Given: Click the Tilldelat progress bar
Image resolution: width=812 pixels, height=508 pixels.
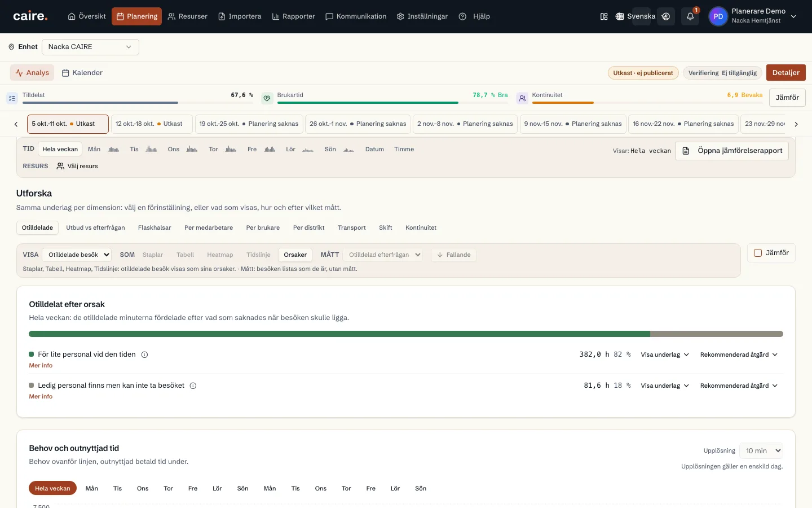Looking at the screenshot, I should point(138,103).
